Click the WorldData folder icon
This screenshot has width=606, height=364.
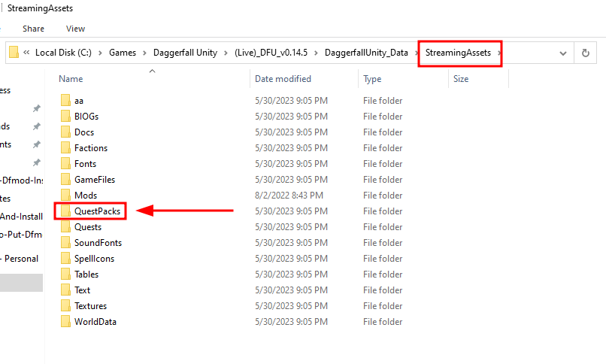tap(65, 321)
